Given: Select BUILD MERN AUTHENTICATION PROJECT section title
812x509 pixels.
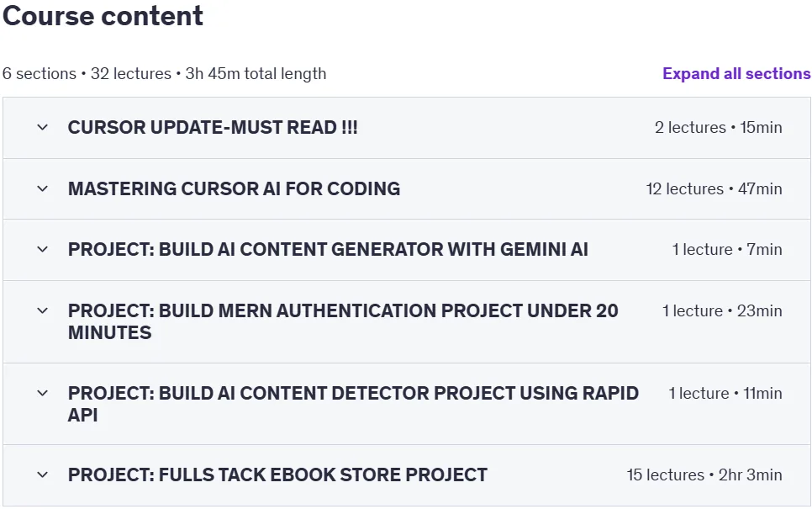Looking at the screenshot, I should pyautogui.click(x=343, y=321).
